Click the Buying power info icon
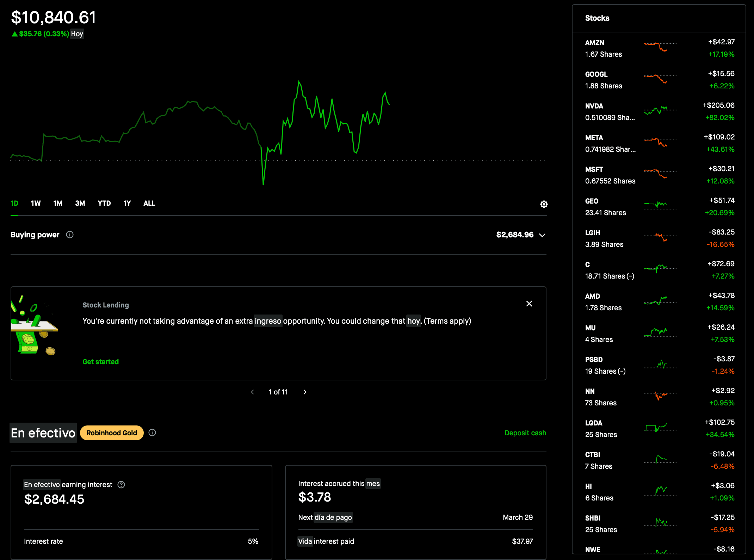The image size is (754, 560). point(70,235)
